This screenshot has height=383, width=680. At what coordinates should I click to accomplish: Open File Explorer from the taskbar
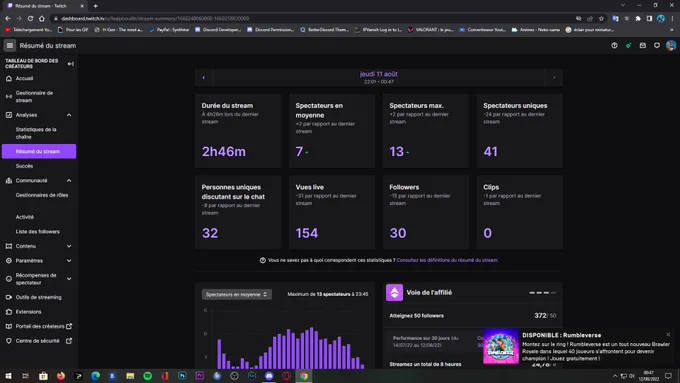130,376
